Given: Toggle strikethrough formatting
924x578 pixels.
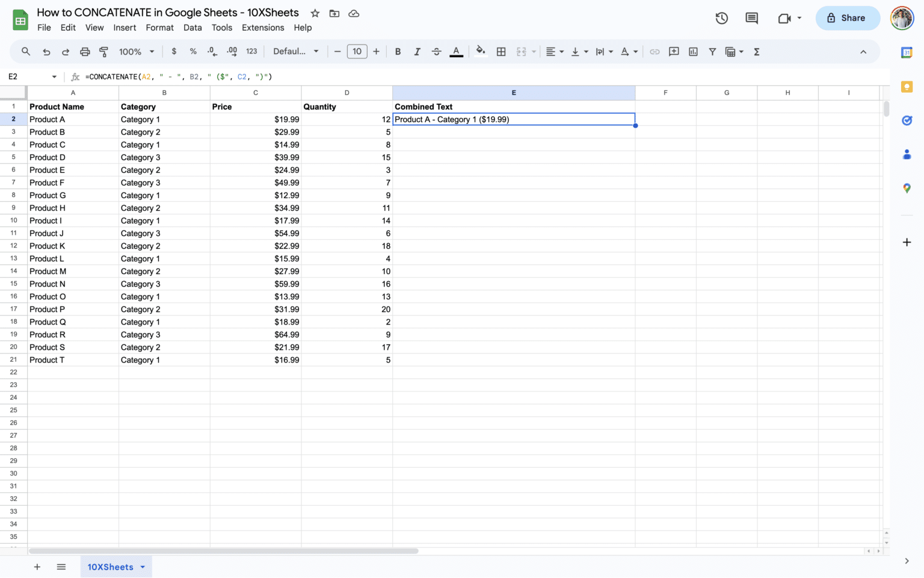Looking at the screenshot, I should click(x=437, y=51).
